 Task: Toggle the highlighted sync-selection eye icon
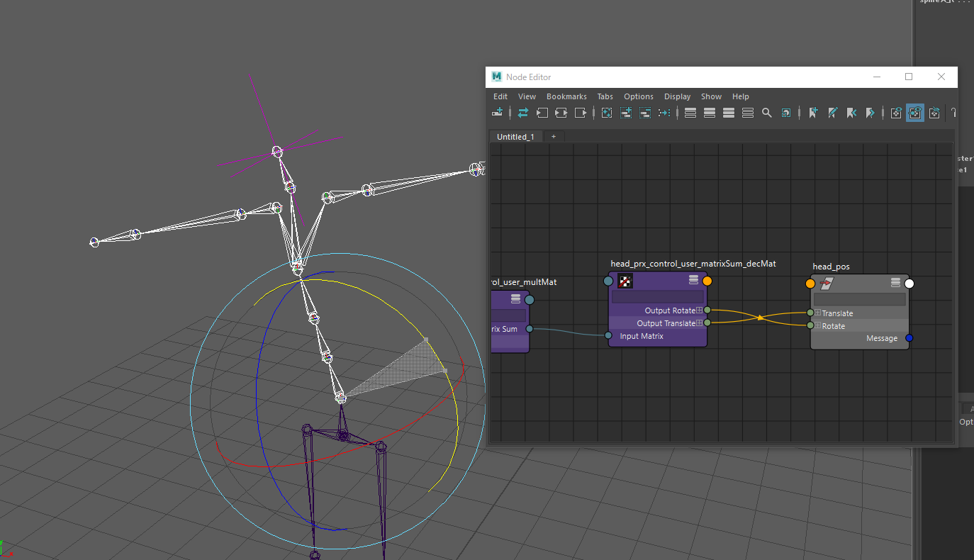(x=915, y=113)
